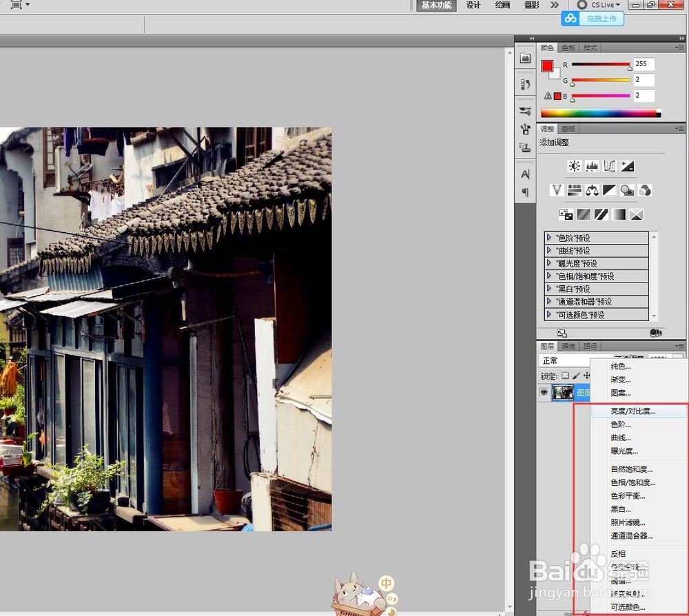Open the History panel icon
The height and width of the screenshot is (616, 689).
[x=525, y=84]
